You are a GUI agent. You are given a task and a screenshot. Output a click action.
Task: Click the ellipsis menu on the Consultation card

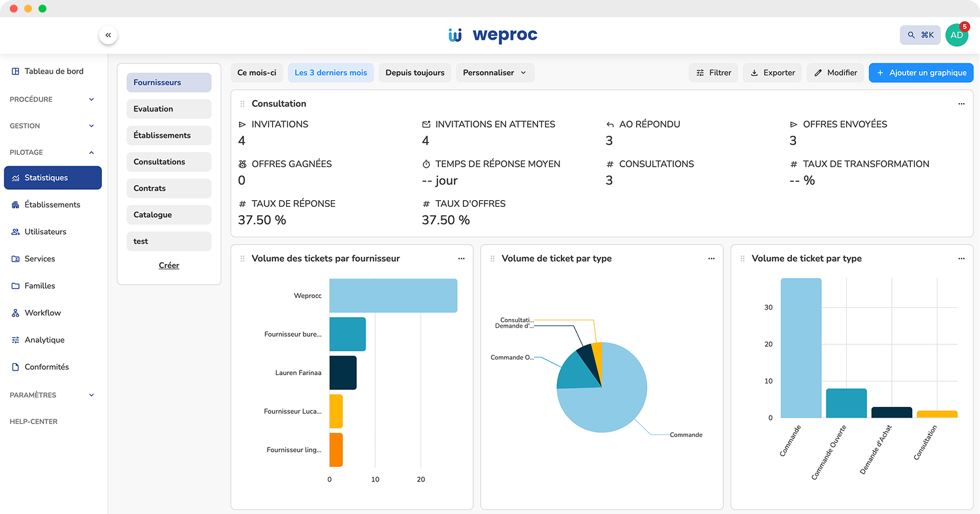click(962, 103)
